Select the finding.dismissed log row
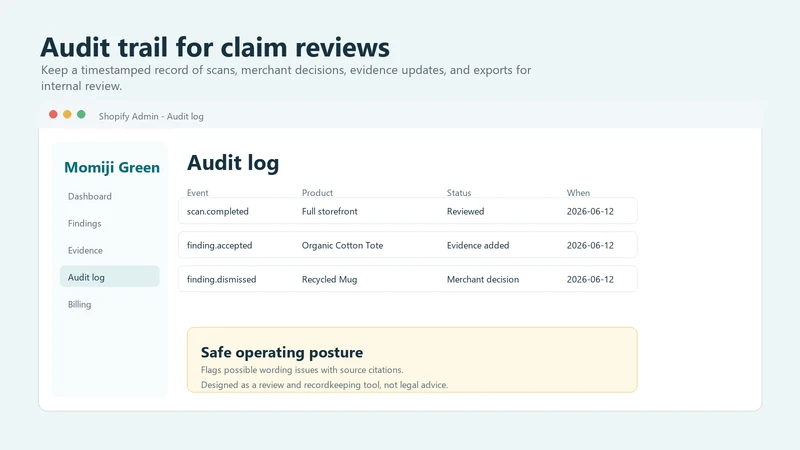 (x=408, y=279)
